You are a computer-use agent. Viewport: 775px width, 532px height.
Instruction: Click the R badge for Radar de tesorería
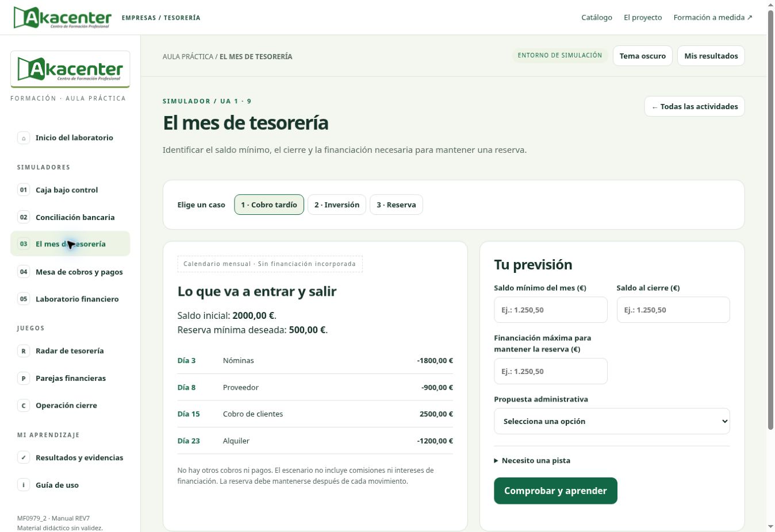click(x=24, y=350)
